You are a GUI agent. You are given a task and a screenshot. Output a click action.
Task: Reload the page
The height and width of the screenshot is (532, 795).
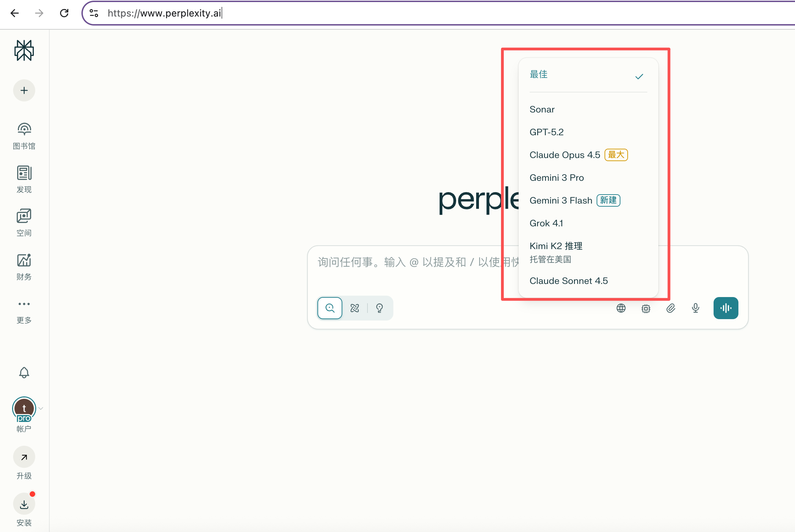[64, 13]
